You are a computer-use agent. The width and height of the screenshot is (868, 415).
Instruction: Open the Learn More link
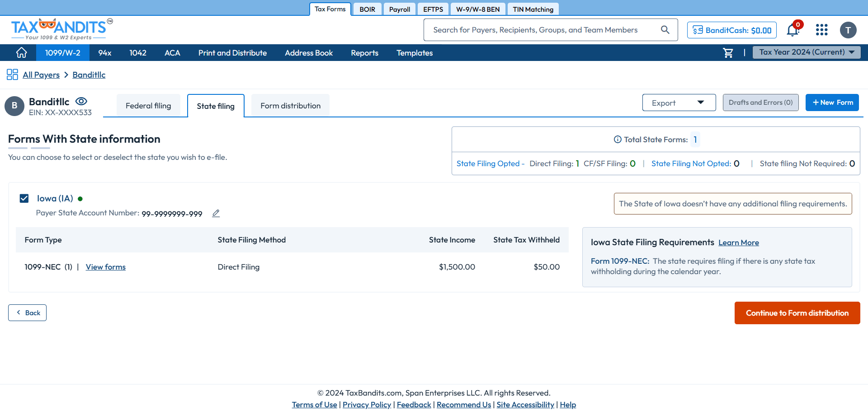[x=739, y=242]
